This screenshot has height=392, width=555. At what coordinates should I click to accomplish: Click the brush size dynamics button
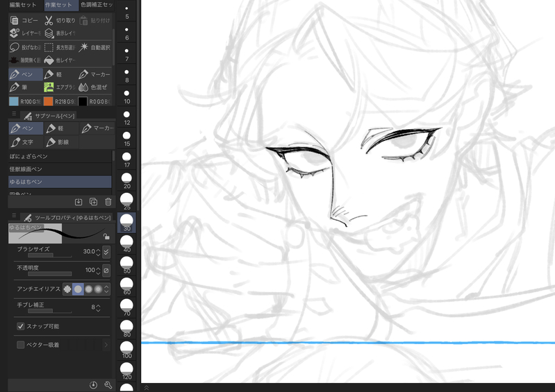pos(106,252)
